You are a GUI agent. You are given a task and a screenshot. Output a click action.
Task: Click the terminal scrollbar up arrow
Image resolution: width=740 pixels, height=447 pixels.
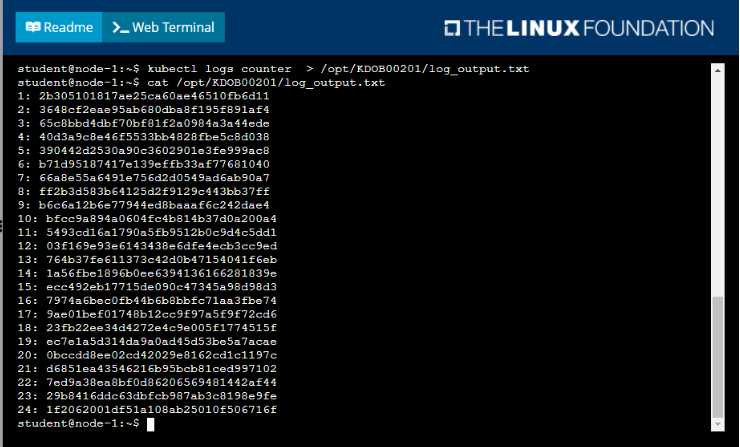(x=717, y=70)
